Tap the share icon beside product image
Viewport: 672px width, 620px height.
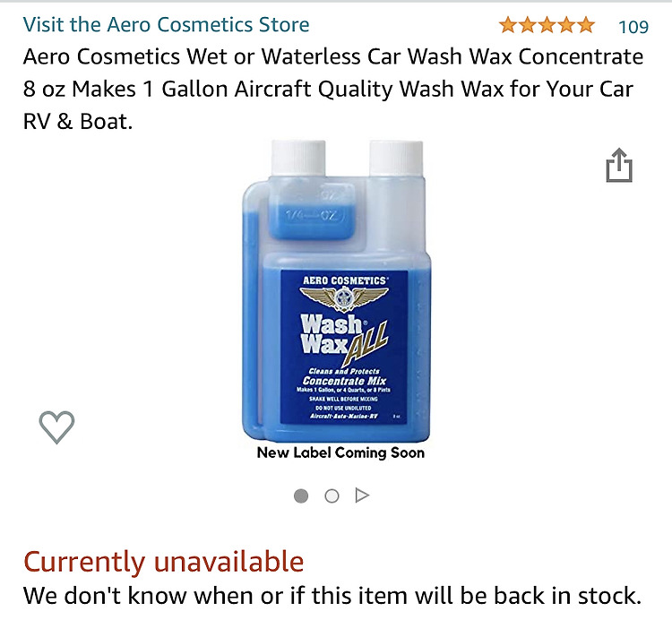point(619,165)
